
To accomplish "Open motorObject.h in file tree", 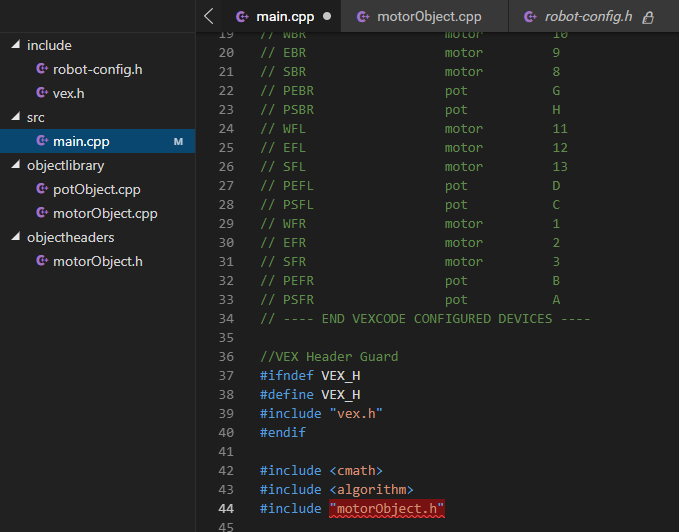I will (x=97, y=261).
